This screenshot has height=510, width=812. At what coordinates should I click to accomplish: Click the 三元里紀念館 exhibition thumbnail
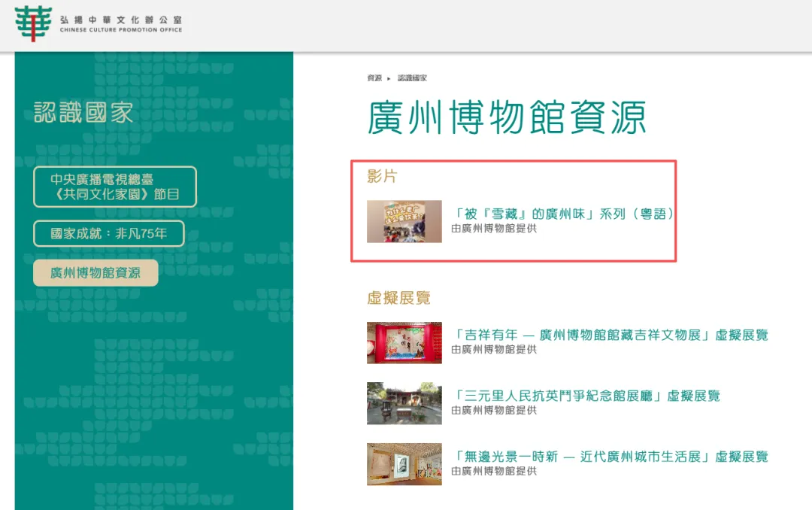coord(404,403)
